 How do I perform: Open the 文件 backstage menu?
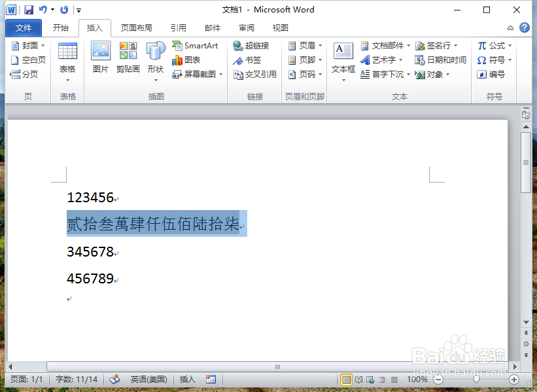(24, 27)
